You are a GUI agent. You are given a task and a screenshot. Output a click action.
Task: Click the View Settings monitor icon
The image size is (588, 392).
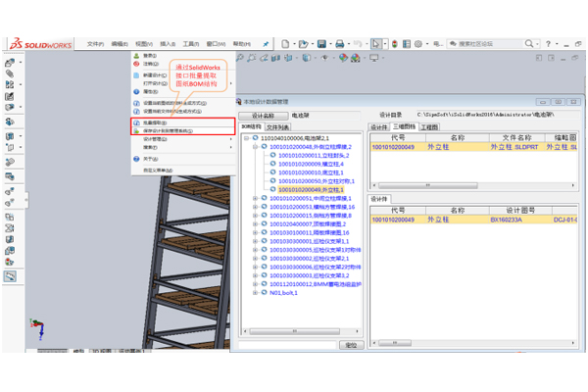click(x=374, y=58)
